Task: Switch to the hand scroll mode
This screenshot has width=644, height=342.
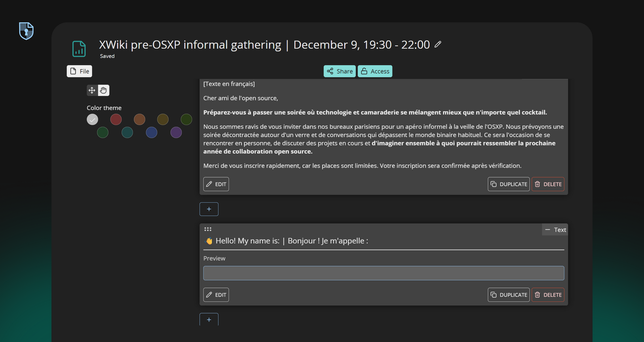Action: [x=104, y=90]
